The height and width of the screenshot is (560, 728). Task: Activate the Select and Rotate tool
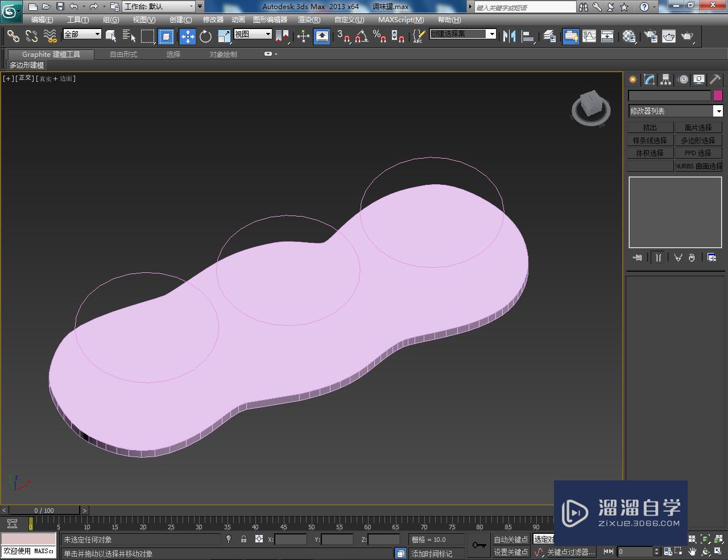205,36
